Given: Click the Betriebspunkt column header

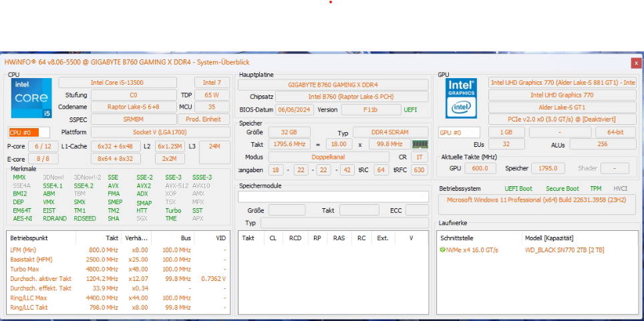Looking at the screenshot, I should tap(41, 238).
